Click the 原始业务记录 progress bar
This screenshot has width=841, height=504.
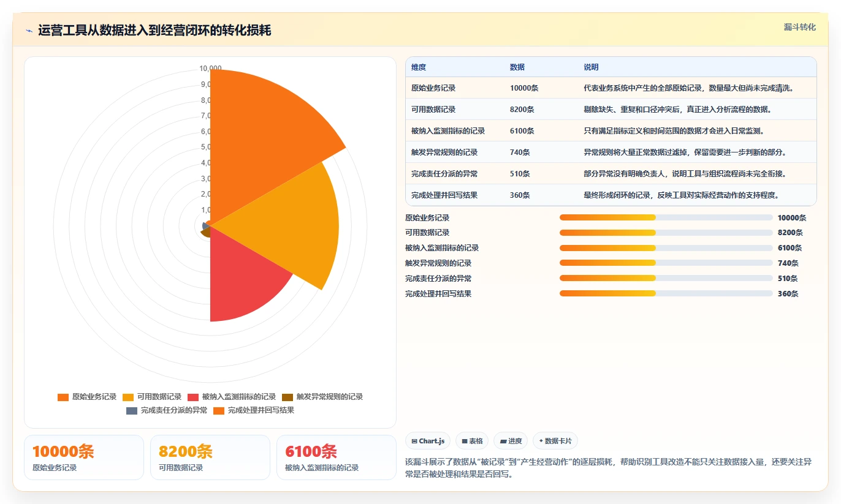[666, 217]
